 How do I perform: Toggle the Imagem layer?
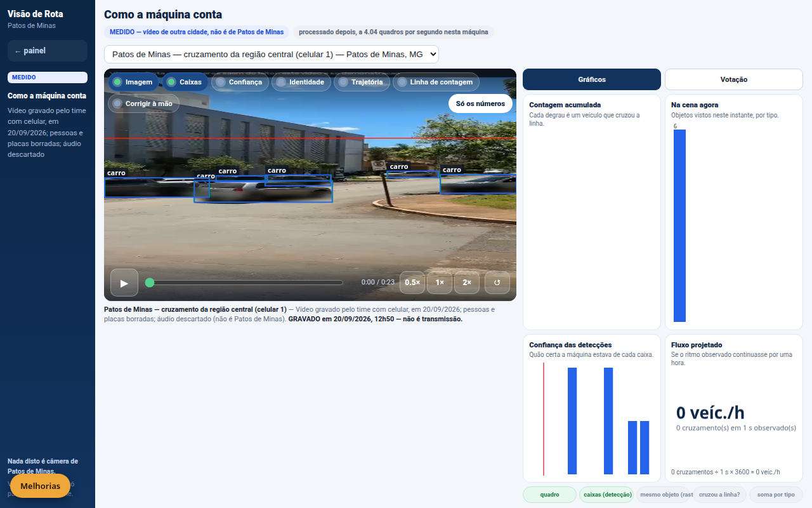pyautogui.click(x=133, y=82)
